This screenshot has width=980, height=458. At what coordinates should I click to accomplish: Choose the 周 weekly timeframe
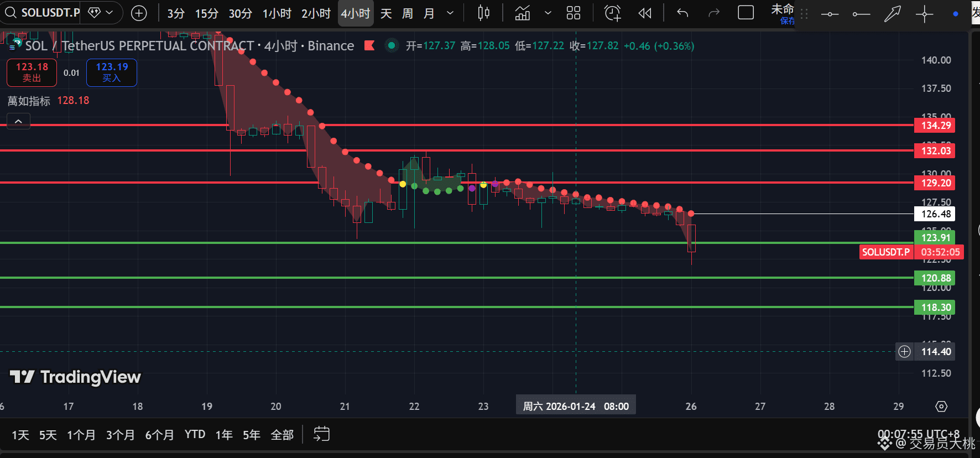[408, 13]
